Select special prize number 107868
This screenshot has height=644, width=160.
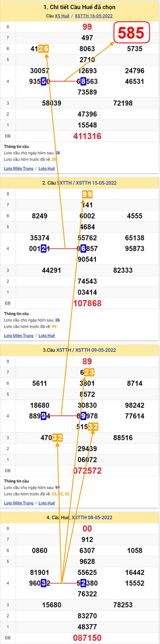point(87,304)
